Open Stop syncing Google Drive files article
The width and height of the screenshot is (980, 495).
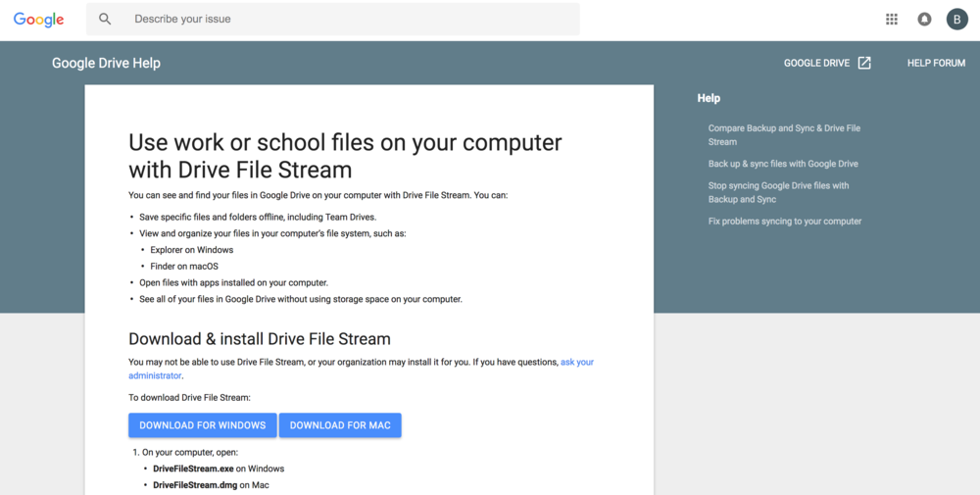tap(779, 192)
